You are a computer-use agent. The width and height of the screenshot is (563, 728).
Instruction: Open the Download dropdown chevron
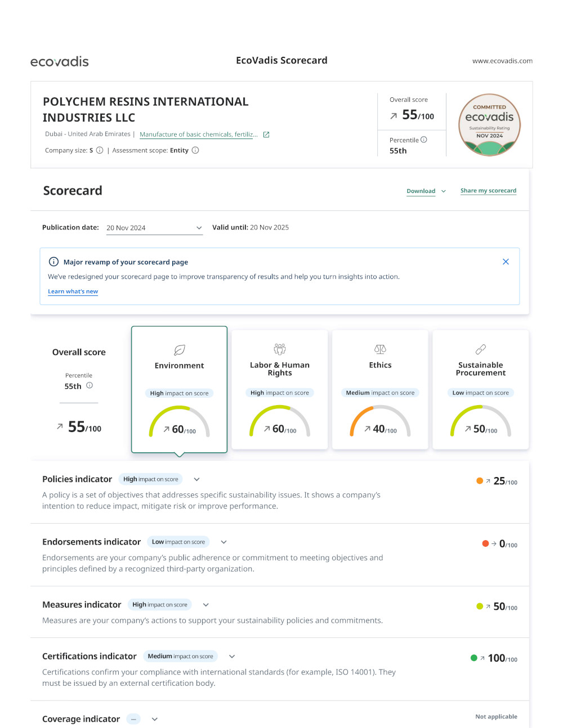click(x=444, y=191)
